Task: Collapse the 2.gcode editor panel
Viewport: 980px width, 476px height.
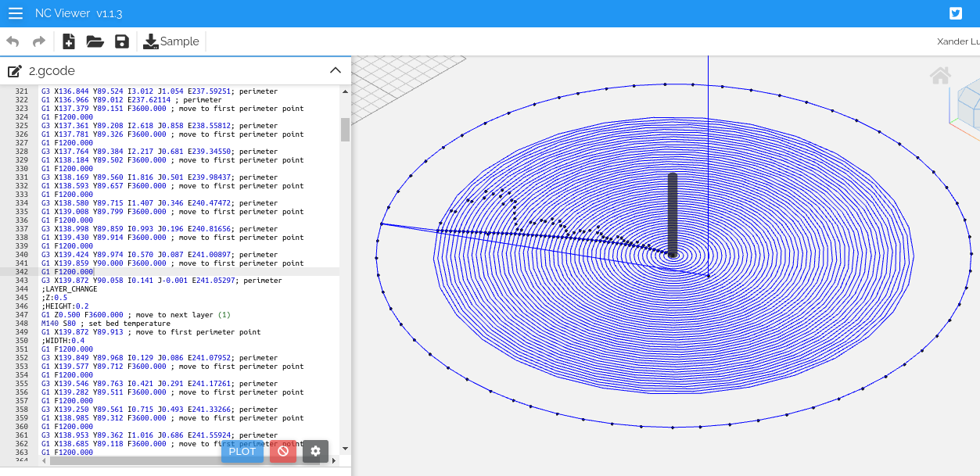Action: (336, 70)
